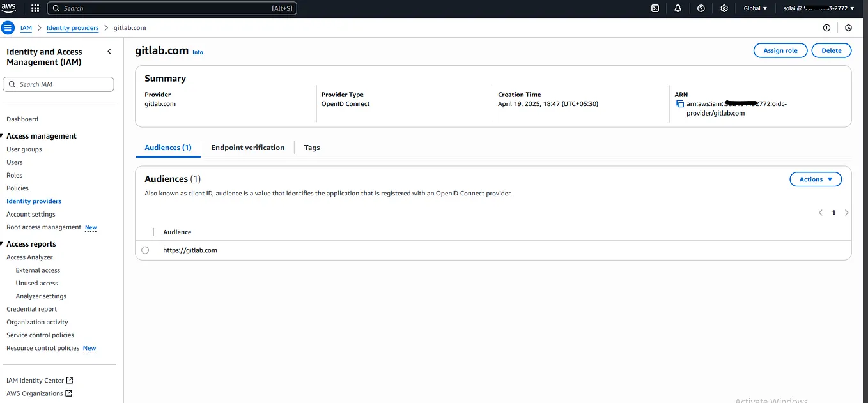Image resolution: width=868 pixels, height=403 pixels.
Task: Select the https://gitlab.com audience row
Action: click(145, 250)
